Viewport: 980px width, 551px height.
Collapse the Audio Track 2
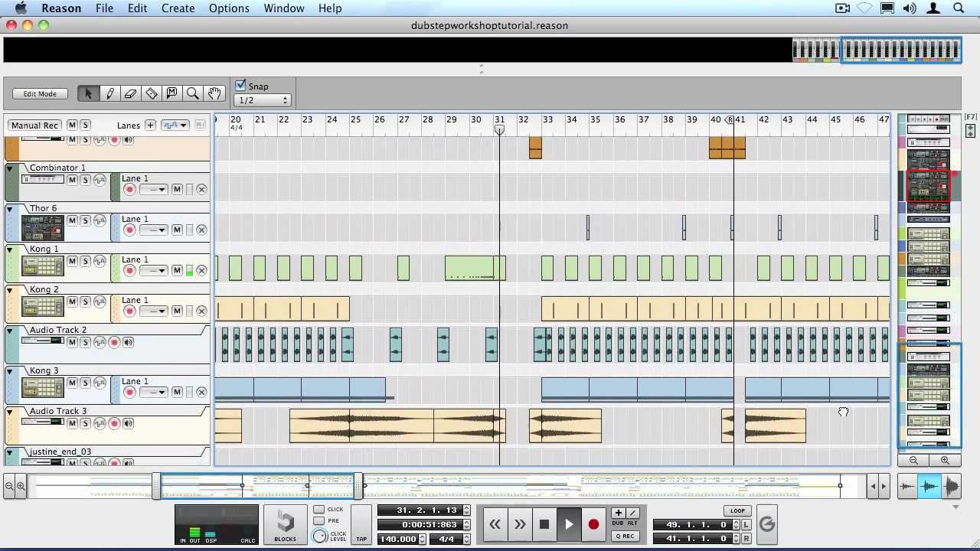10,330
